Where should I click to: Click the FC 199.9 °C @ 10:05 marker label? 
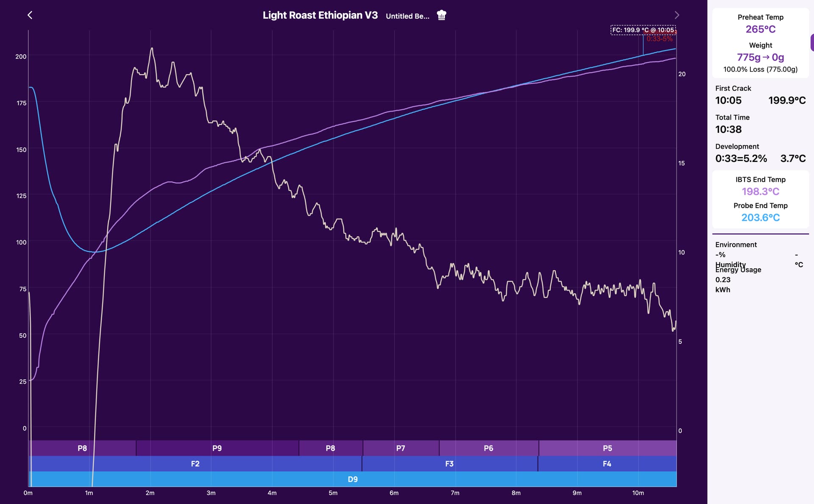643,30
